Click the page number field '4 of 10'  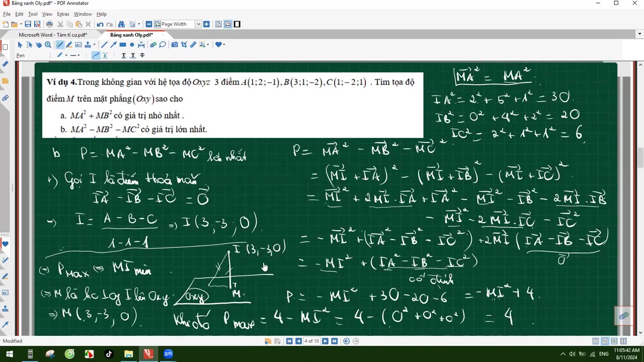pos(311,341)
